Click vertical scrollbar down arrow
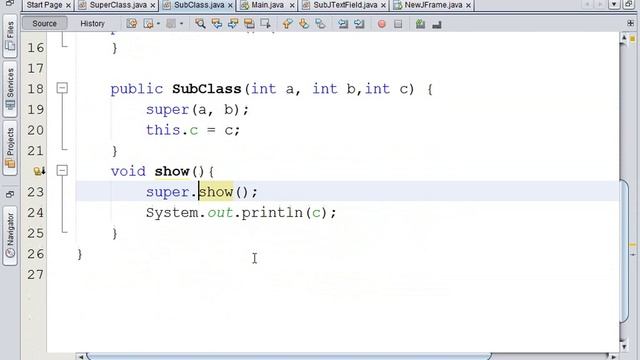The width and height of the screenshot is (640, 360). (624, 347)
